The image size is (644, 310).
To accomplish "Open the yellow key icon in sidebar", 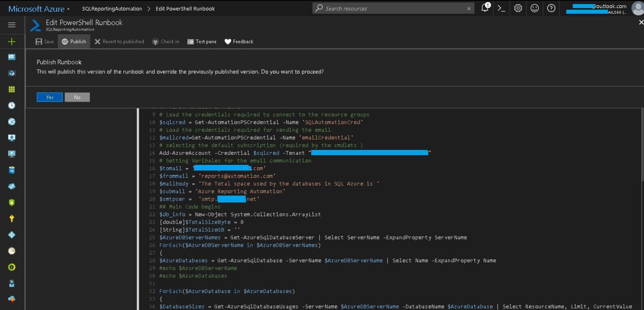I will pos(12,218).
